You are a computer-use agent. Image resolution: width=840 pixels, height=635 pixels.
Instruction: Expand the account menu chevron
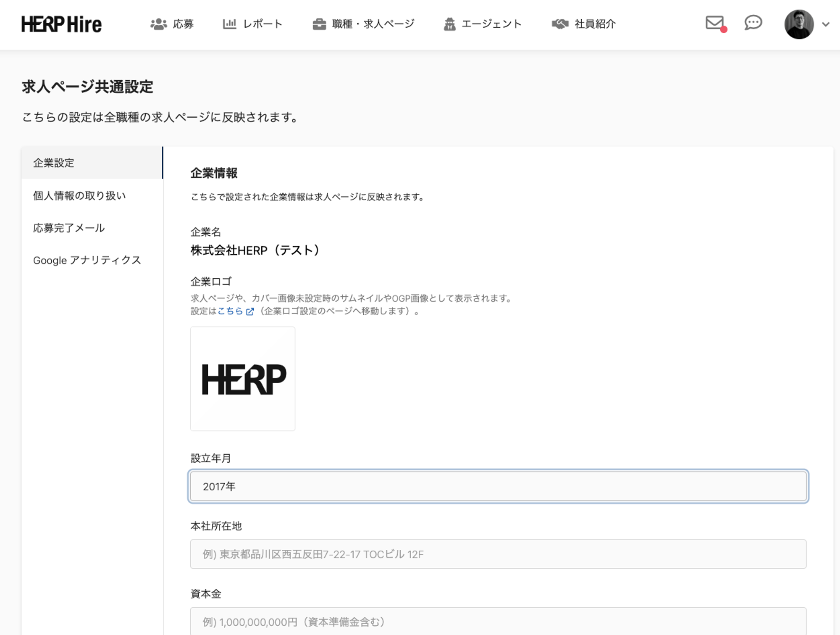coord(826,24)
